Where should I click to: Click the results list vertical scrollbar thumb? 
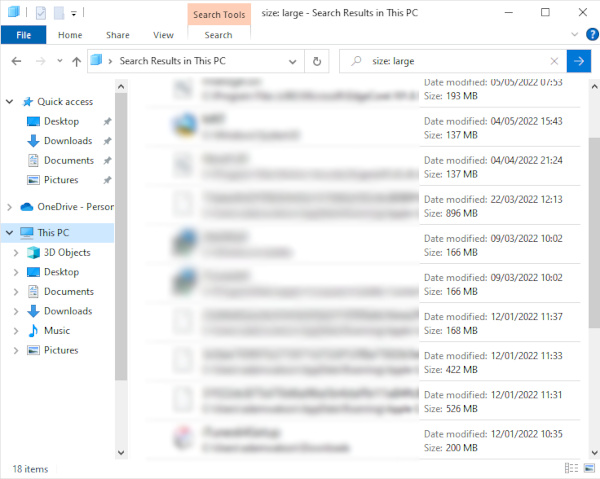[x=594, y=233]
